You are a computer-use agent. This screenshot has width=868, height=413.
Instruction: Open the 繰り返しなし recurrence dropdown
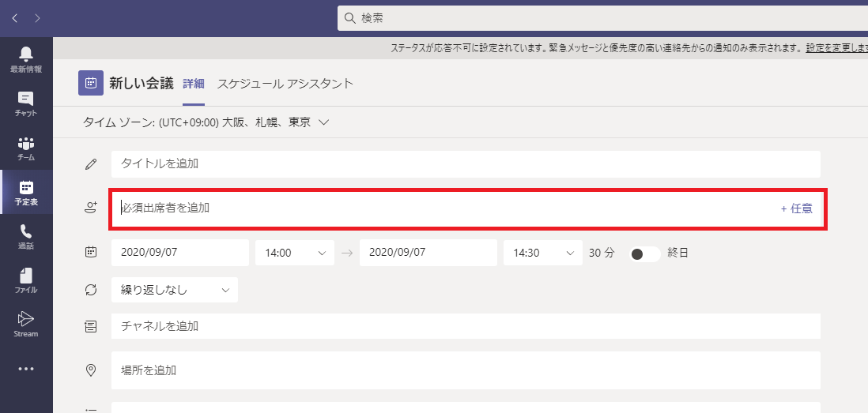click(x=175, y=290)
